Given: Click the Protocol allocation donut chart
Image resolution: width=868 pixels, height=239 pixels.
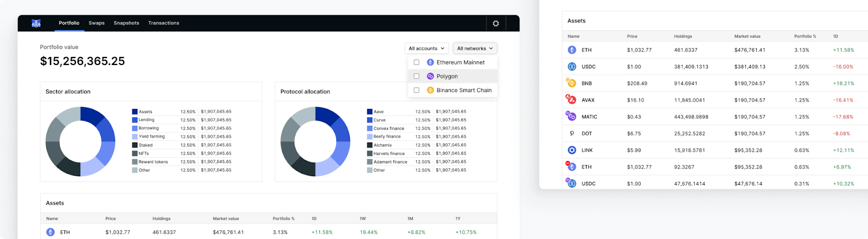Looking at the screenshot, I should tap(315, 141).
